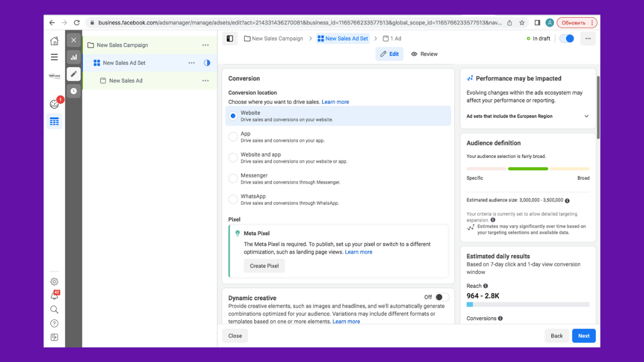Screen dimensions: 644x362
Task: Click the share icon in address bar
Action: pyautogui.click(x=510, y=23)
